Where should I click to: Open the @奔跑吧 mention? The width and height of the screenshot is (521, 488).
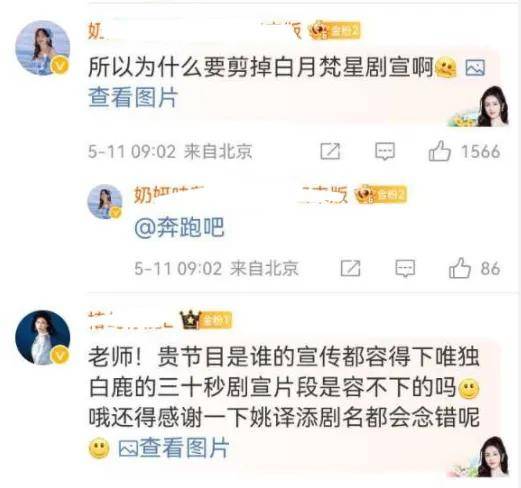coord(179,228)
